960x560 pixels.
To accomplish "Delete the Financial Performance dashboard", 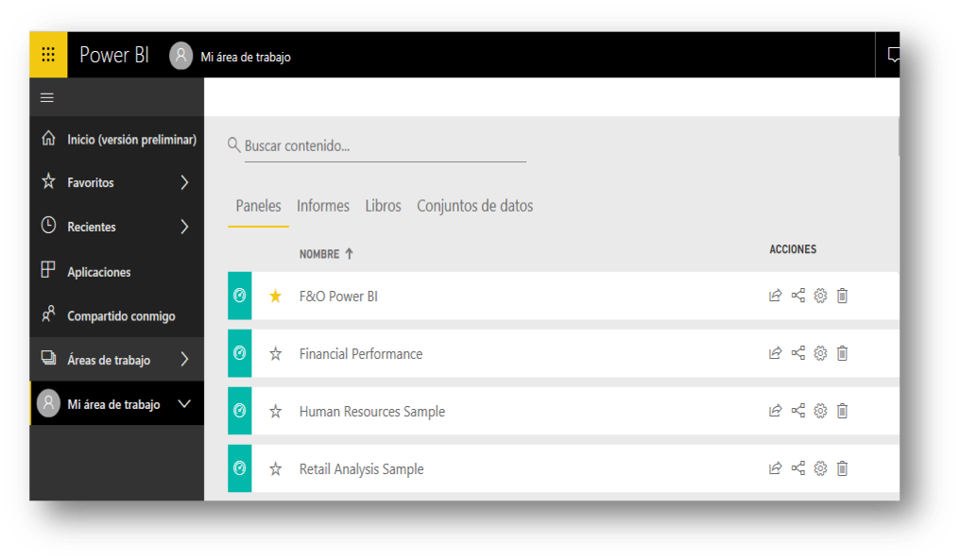I will (843, 353).
